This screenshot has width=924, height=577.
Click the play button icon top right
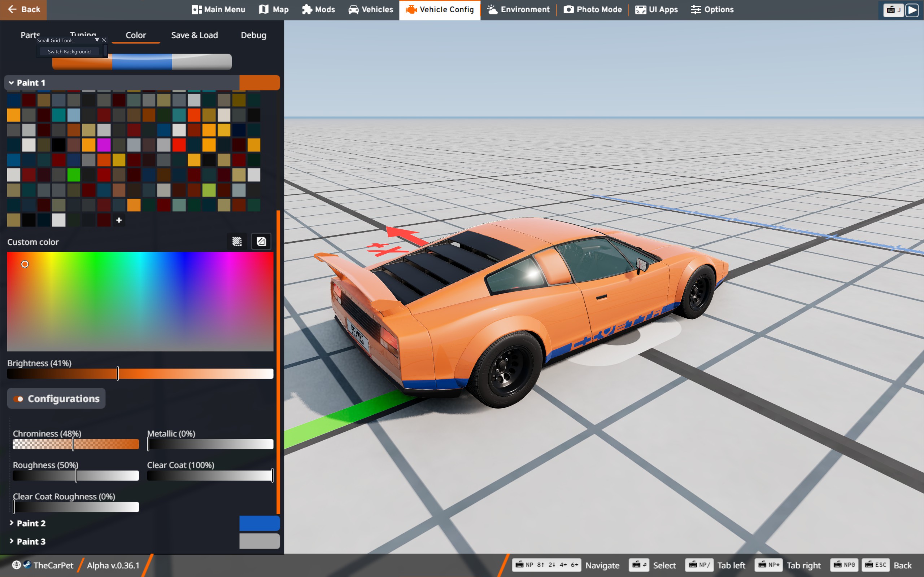click(x=912, y=10)
